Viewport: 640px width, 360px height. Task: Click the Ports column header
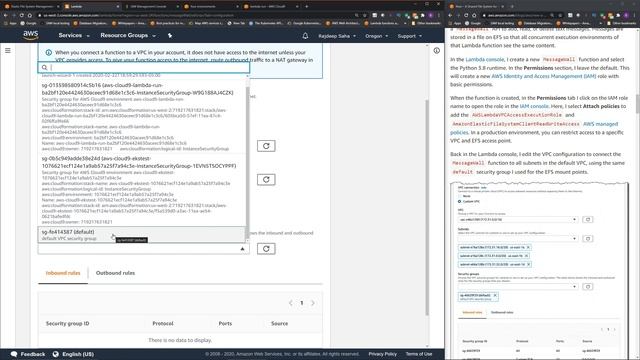point(225,323)
